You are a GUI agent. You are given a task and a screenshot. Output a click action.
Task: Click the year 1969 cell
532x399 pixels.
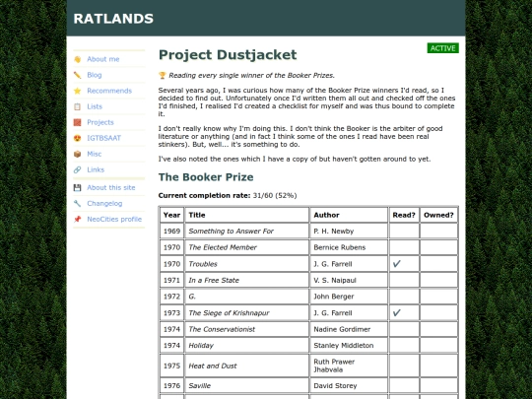171,232
